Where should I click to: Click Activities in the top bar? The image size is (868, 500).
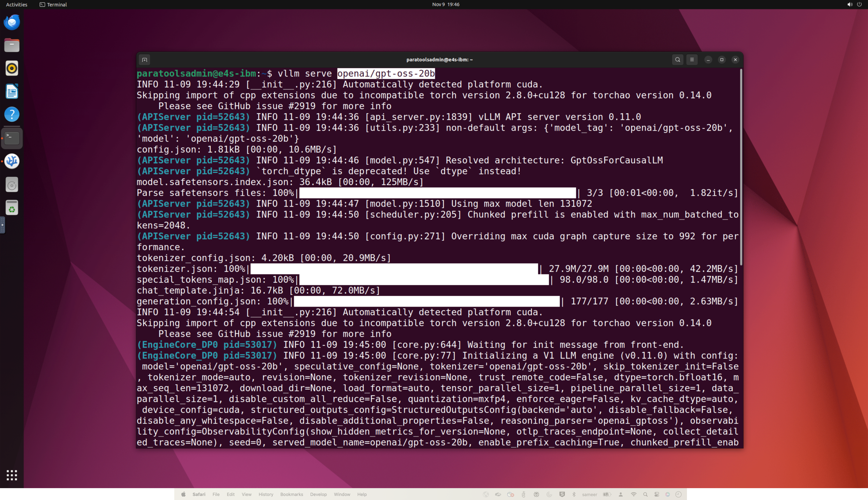pyautogui.click(x=17, y=4)
